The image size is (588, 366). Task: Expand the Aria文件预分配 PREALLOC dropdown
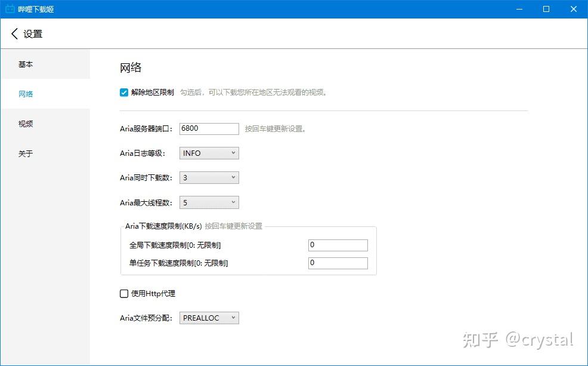pos(209,318)
